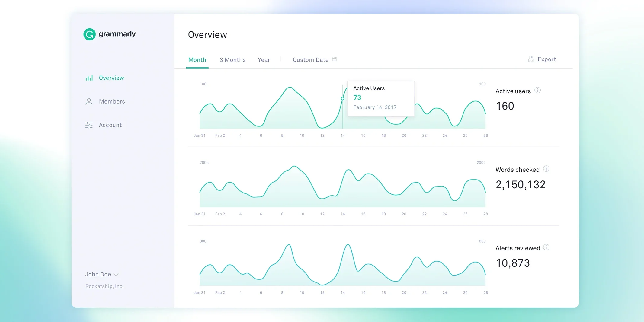The image size is (644, 322).
Task: Expand the John Doe account chevron
Action: click(116, 275)
